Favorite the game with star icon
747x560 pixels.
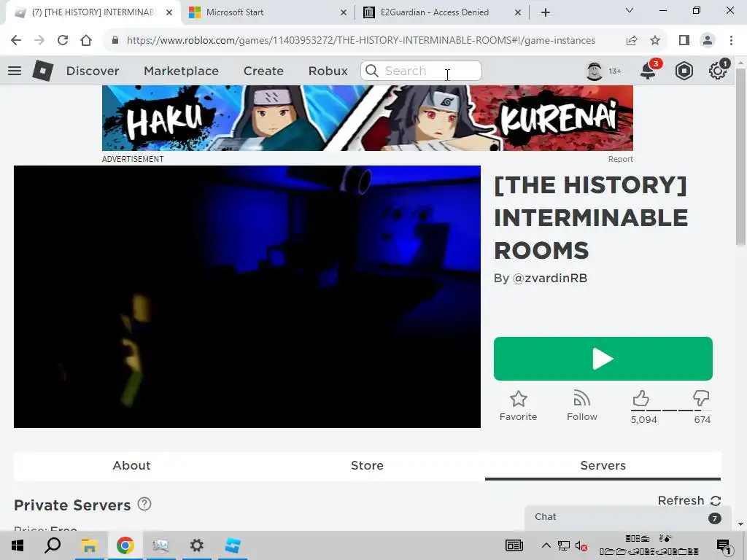(519, 406)
